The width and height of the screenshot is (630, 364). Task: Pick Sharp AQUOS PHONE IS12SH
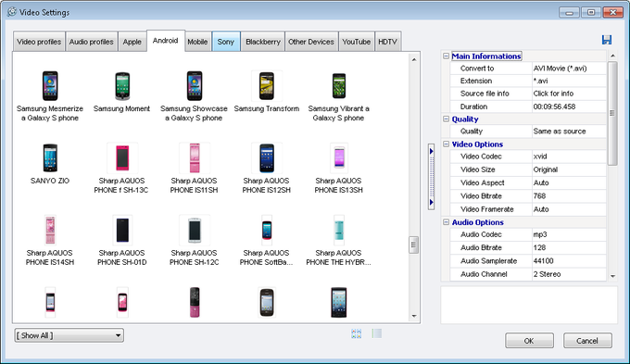tap(267, 169)
